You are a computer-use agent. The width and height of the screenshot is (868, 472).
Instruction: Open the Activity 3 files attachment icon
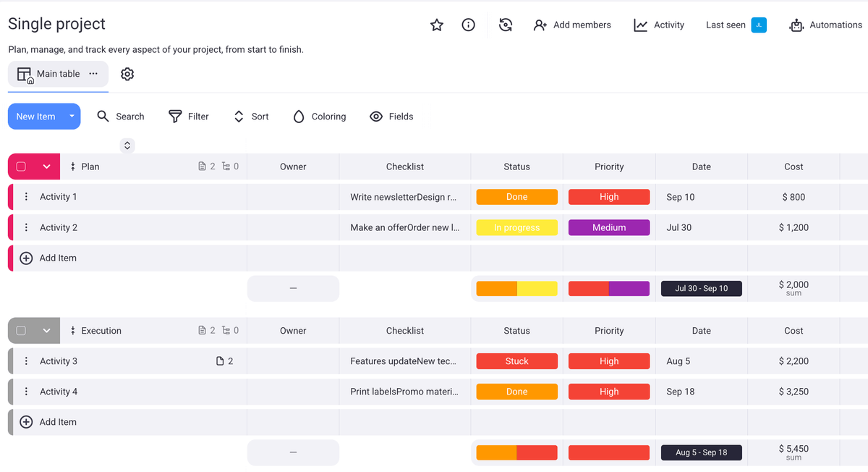tap(221, 361)
